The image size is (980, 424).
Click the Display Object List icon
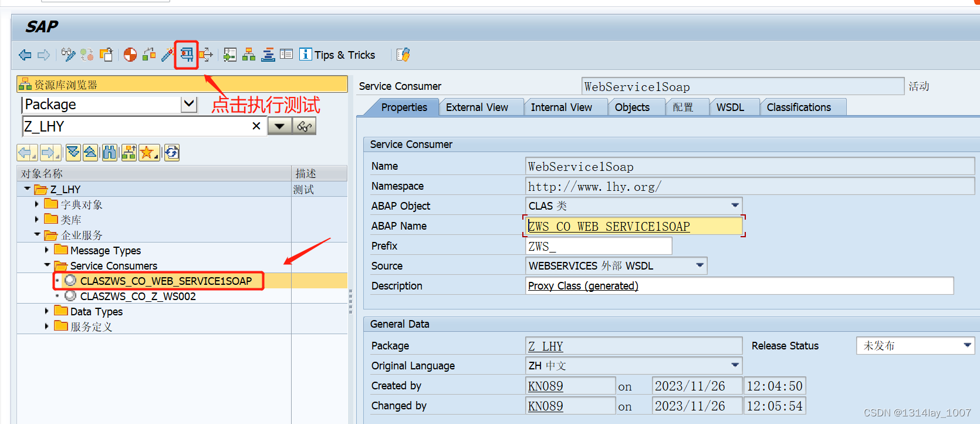[x=230, y=55]
